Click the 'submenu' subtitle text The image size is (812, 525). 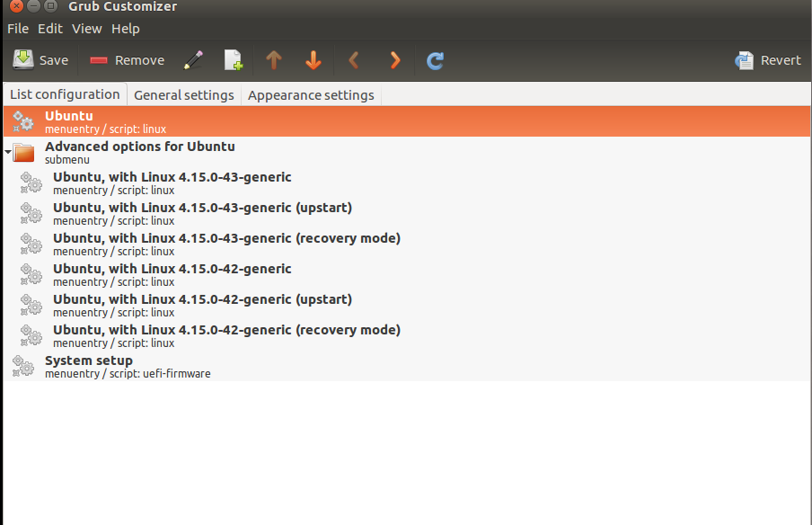point(67,160)
